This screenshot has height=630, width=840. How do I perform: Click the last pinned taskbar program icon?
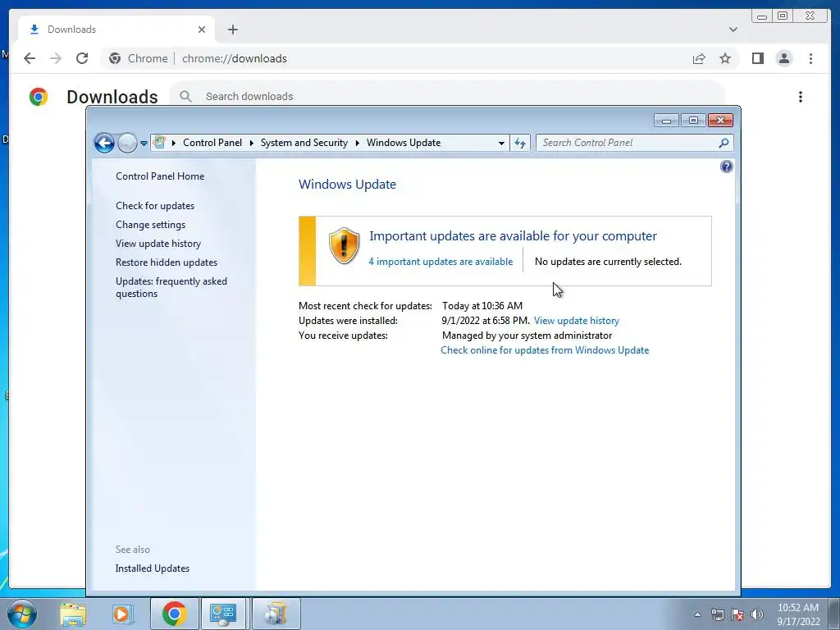[276, 614]
